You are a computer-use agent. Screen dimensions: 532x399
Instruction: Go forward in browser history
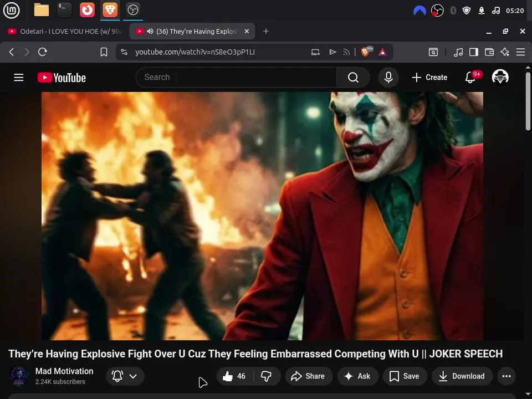27,52
